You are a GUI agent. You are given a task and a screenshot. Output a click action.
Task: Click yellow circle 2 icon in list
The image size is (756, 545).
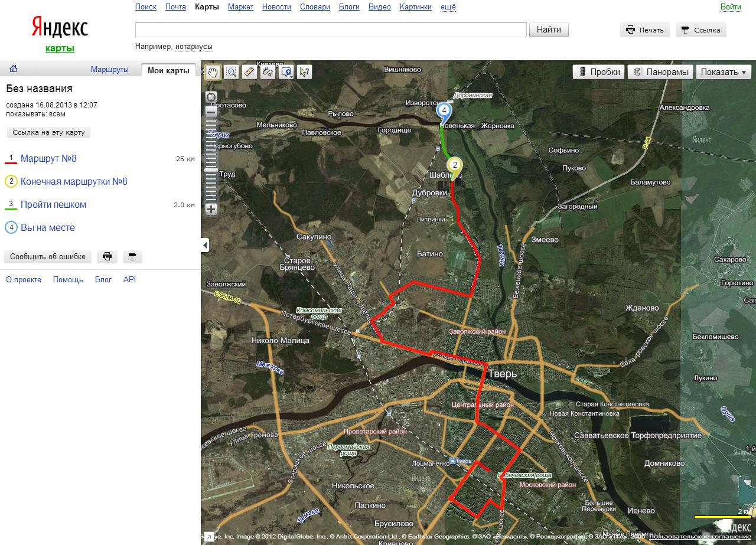tap(11, 181)
